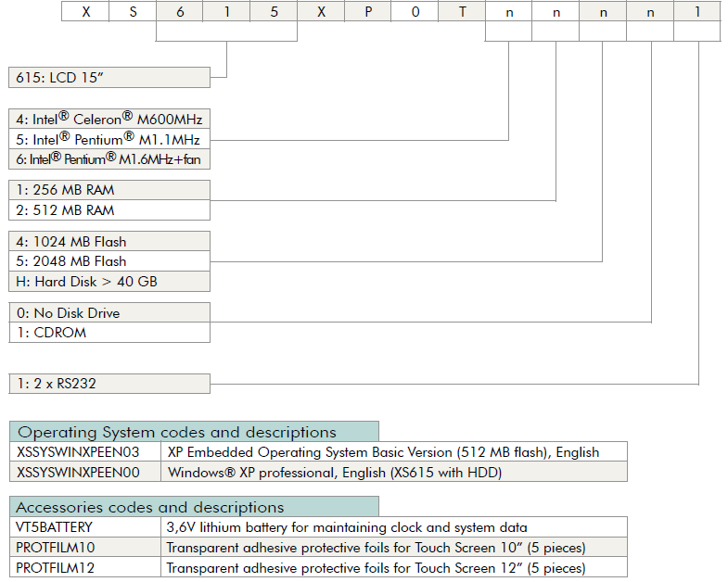The width and height of the screenshot is (728, 582).
Task: Click PROTFILM12 code cell
Action: (85, 567)
